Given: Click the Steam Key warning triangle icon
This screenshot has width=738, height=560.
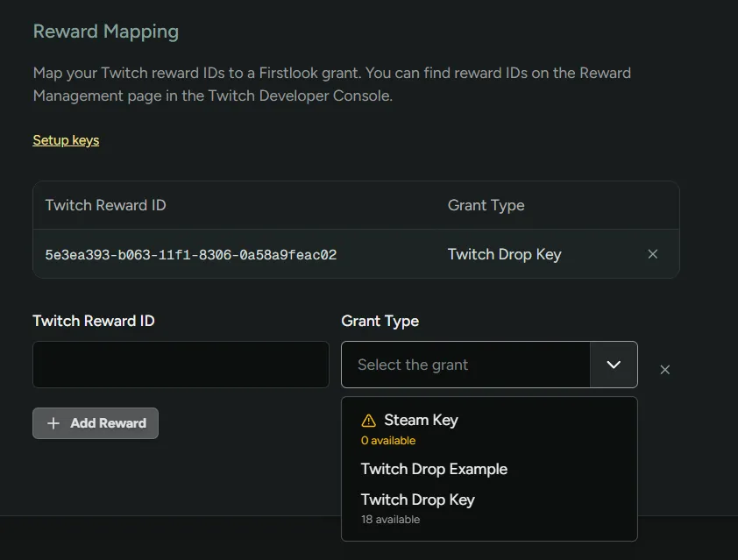Looking at the screenshot, I should (368, 421).
